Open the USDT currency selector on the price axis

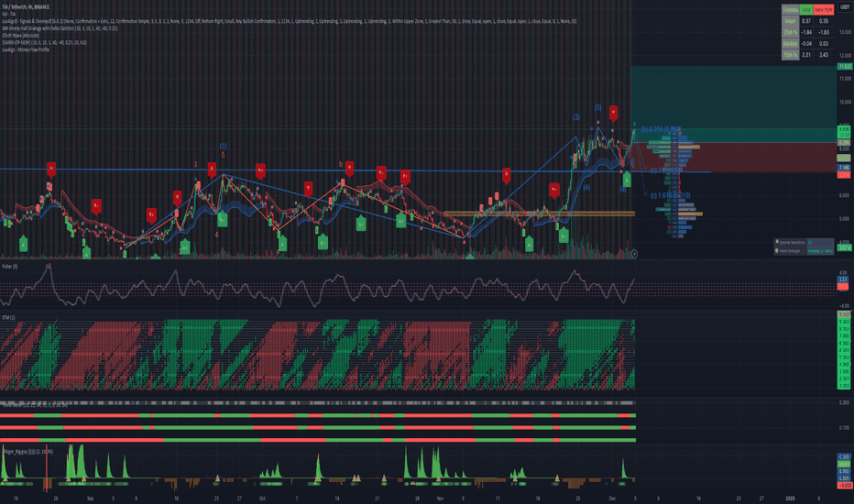[x=845, y=7]
